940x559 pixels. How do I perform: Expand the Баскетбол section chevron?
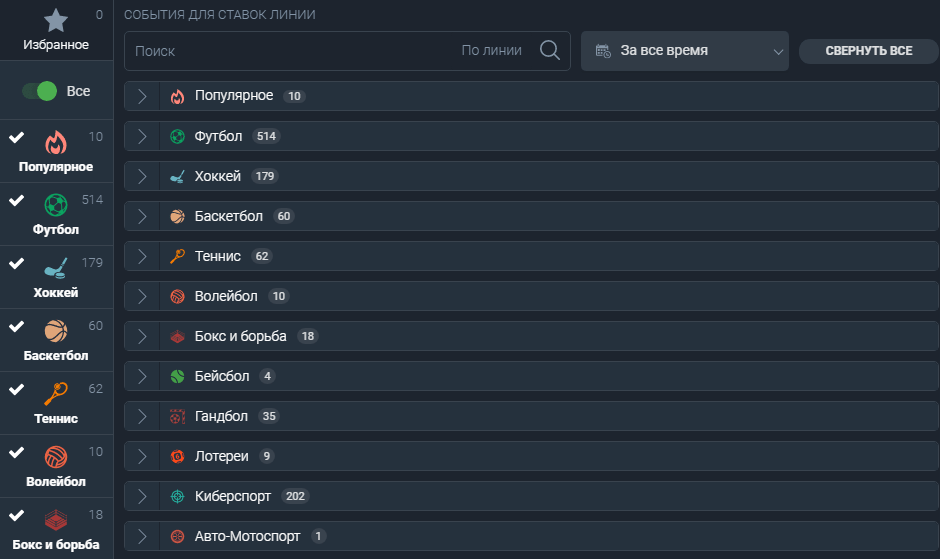tap(142, 217)
